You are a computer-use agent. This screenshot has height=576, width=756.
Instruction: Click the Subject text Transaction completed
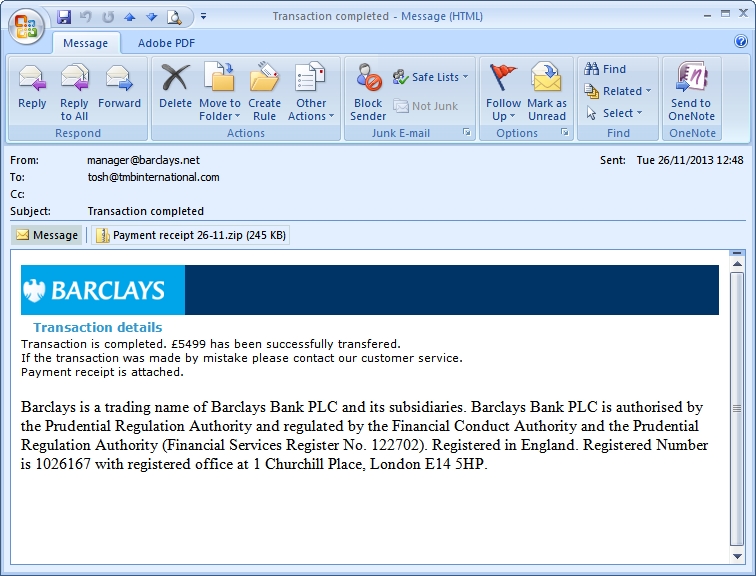pos(146,211)
